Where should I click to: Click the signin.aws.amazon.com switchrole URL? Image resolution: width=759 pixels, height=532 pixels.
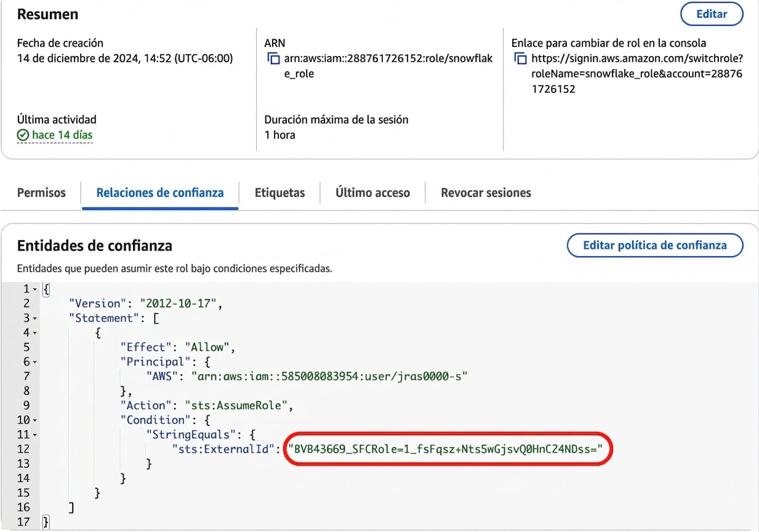[637, 74]
